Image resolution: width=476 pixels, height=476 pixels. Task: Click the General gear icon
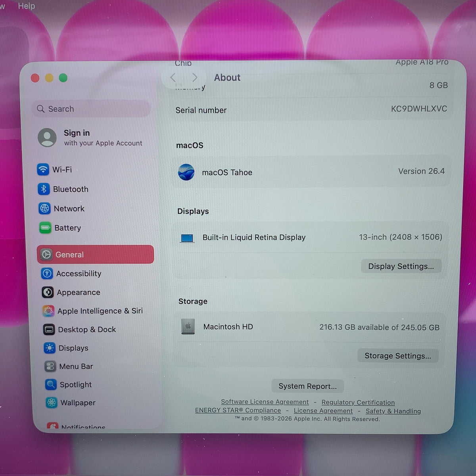[x=46, y=255]
